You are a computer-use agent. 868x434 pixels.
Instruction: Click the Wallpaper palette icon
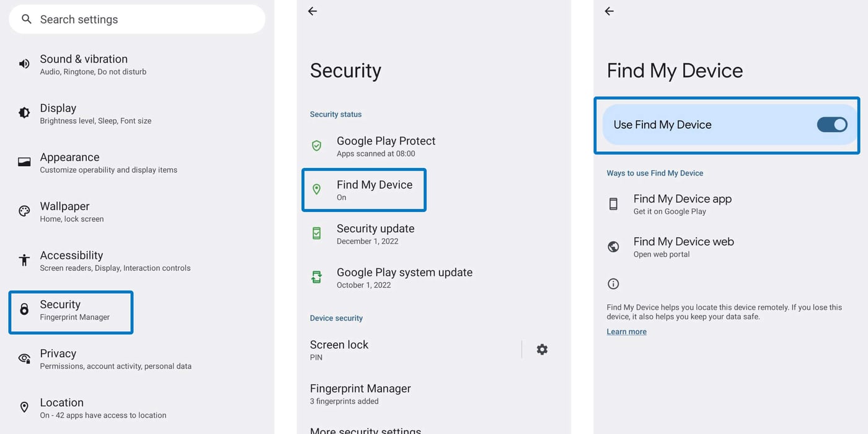tap(24, 211)
